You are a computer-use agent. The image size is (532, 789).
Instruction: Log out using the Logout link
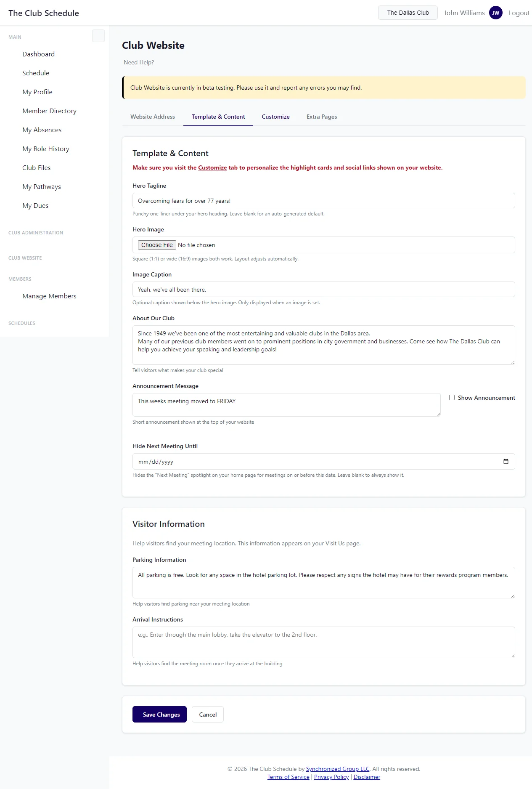(519, 13)
